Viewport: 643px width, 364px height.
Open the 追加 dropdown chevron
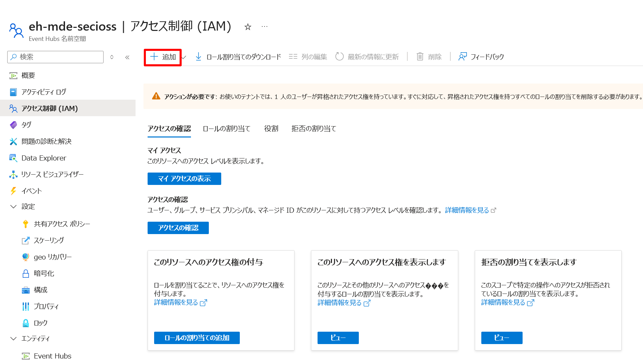click(x=184, y=57)
